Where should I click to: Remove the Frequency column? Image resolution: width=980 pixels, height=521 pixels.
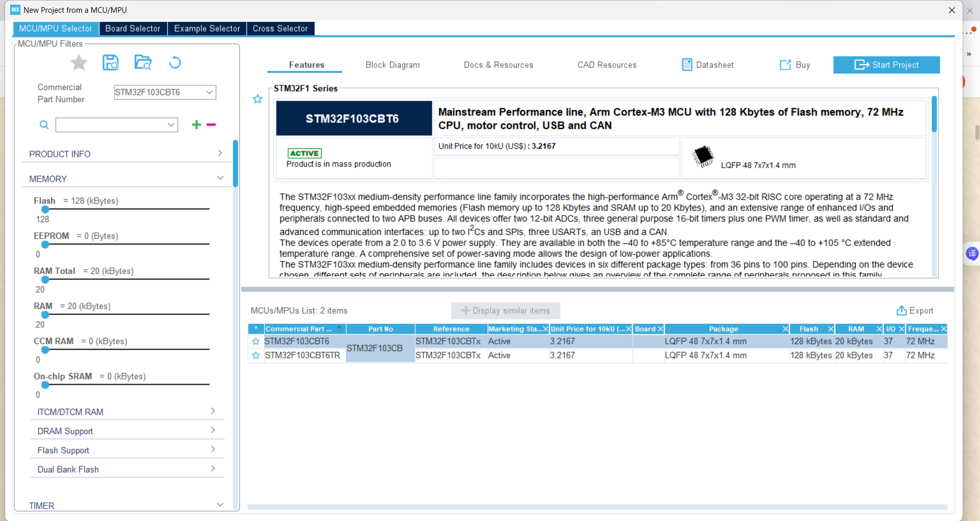tap(944, 329)
